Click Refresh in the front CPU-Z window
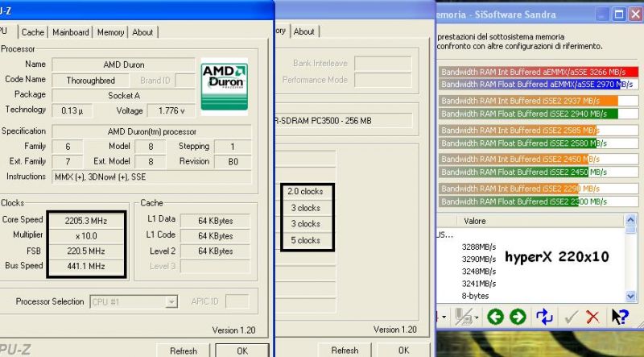644x357 pixels. (x=184, y=351)
